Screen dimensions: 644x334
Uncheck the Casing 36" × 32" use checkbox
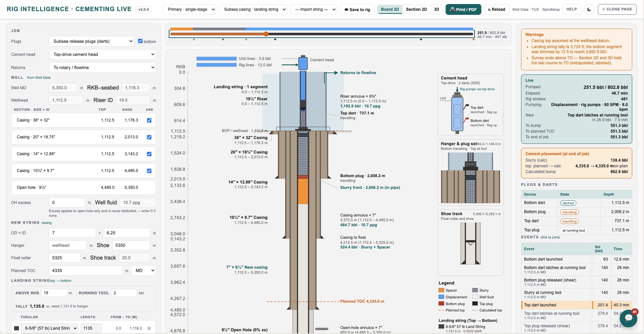(149, 120)
